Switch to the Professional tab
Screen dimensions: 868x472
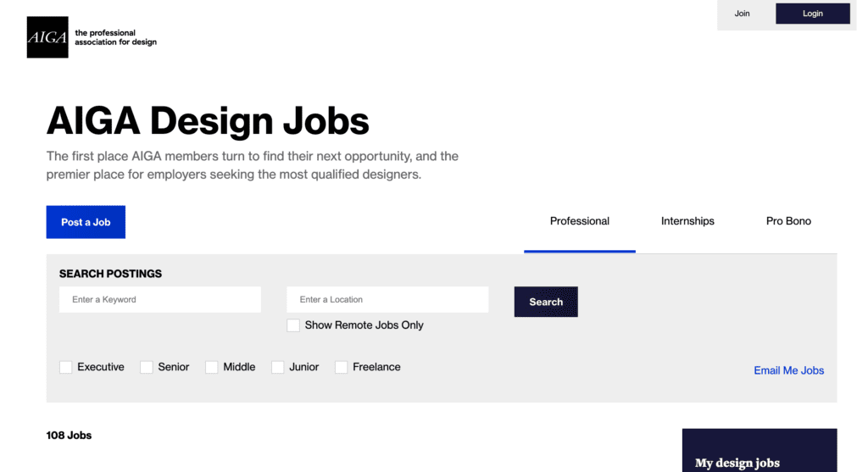[580, 221]
